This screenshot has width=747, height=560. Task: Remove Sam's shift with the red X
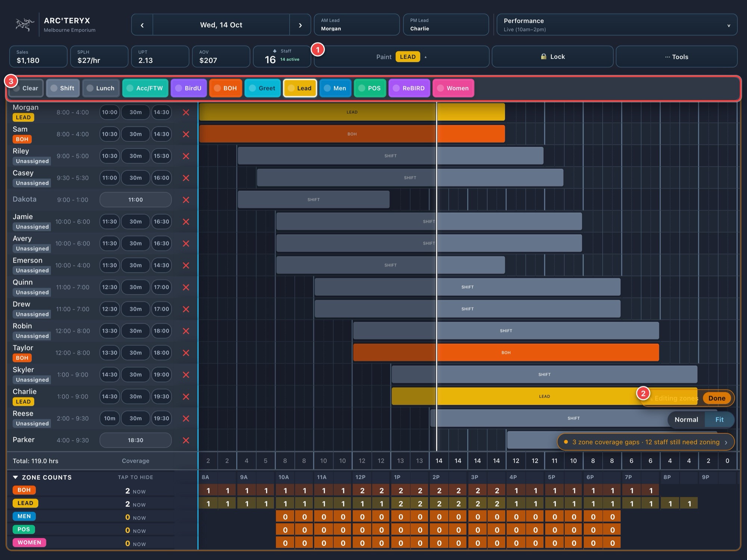click(x=186, y=134)
